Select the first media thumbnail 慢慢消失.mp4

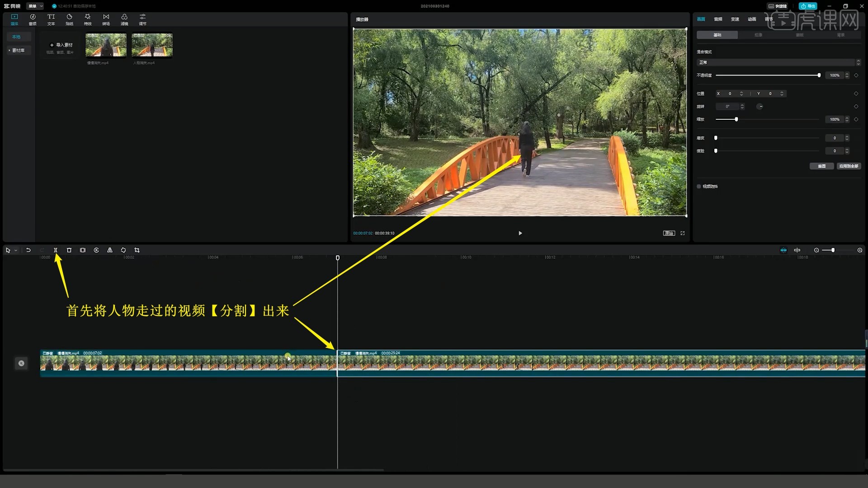tap(106, 45)
